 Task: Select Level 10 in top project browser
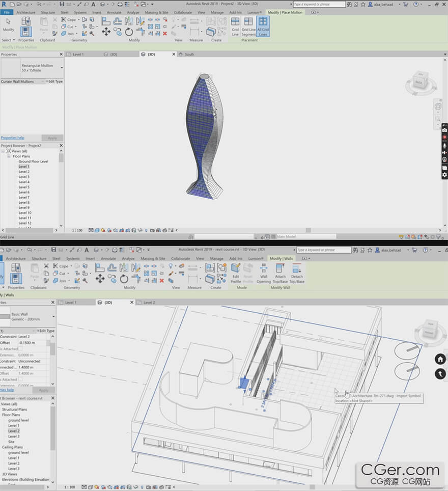[25, 212]
